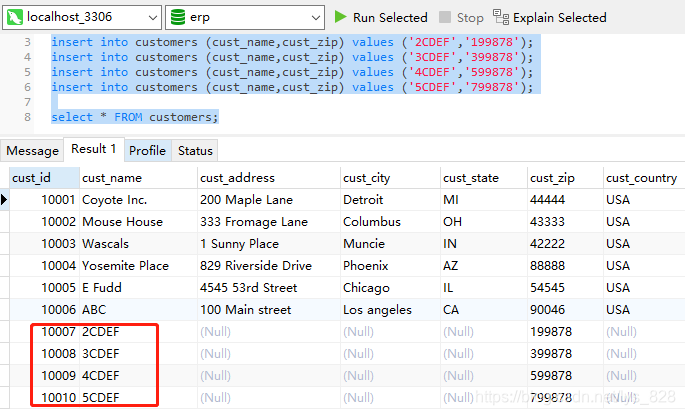Select the current row indicator arrow for row 10001

[x=4, y=200]
